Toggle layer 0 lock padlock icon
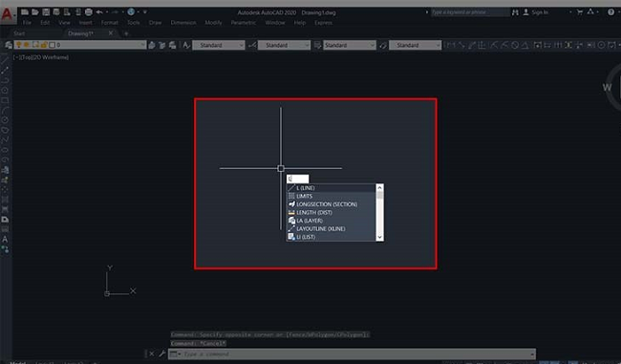621x364 pixels. (44, 45)
